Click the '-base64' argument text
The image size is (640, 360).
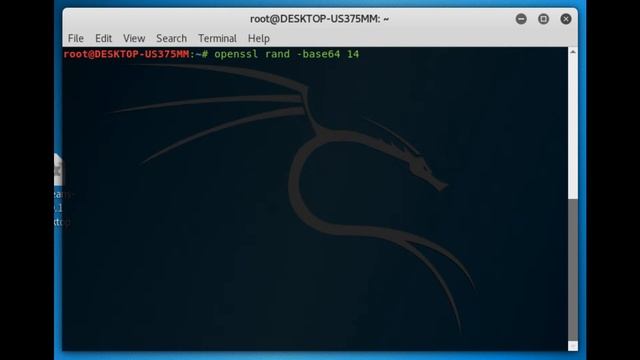pos(318,54)
